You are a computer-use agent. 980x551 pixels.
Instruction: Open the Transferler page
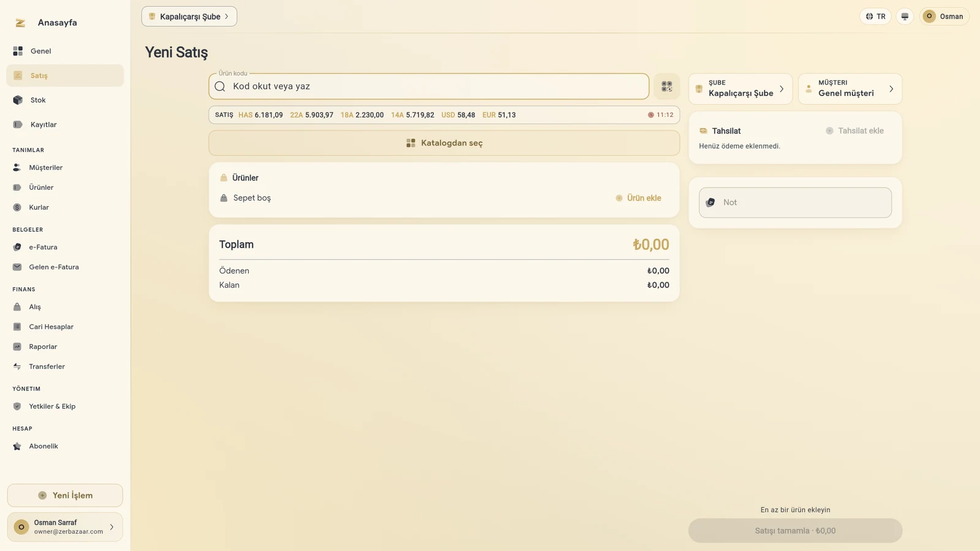tap(65, 367)
